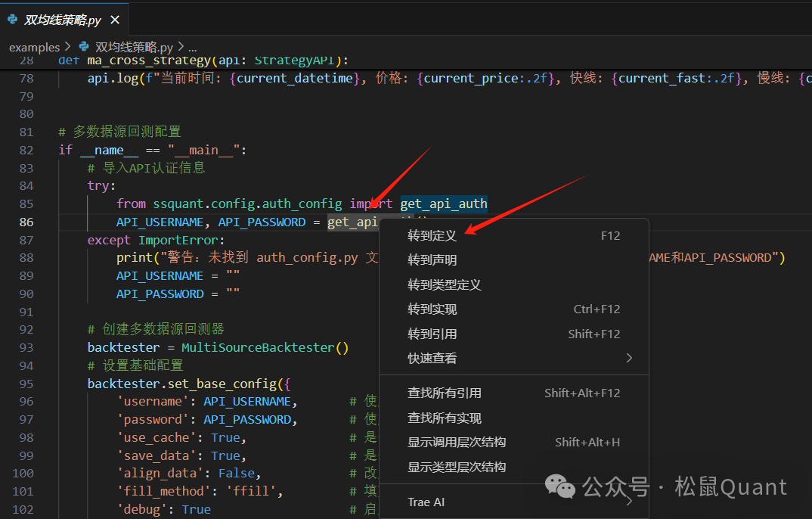Expand the Trae AI submenu
Image resolution: width=812 pixels, height=519 pixels.
pos(629,502)
